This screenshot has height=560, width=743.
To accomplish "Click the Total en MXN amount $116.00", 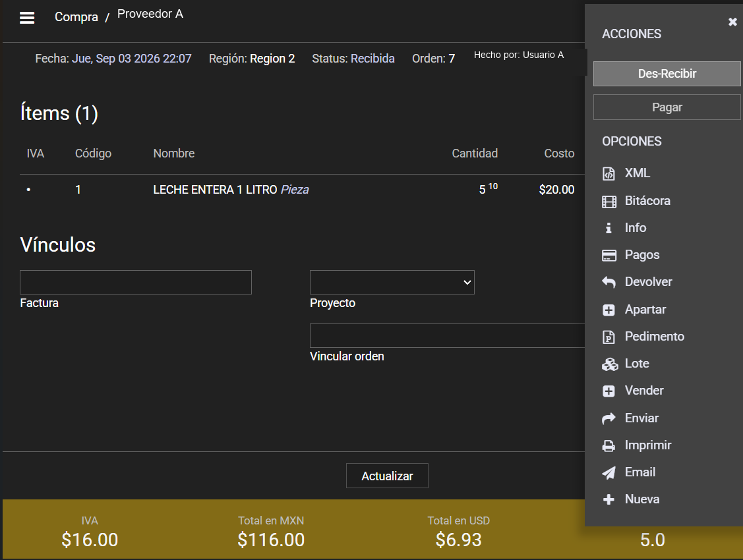I will [271, 540].
